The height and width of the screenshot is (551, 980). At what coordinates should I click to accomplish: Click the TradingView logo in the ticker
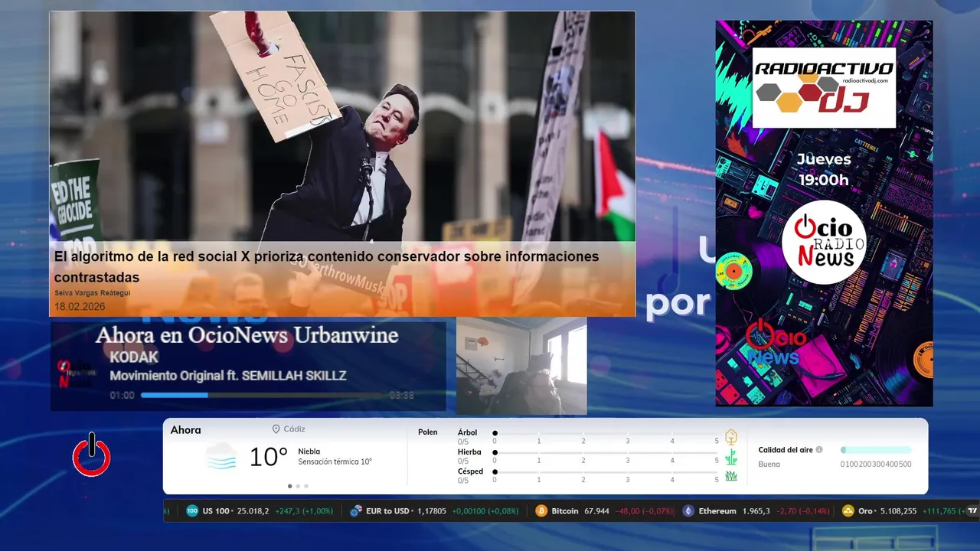click(x=972, y=511)
